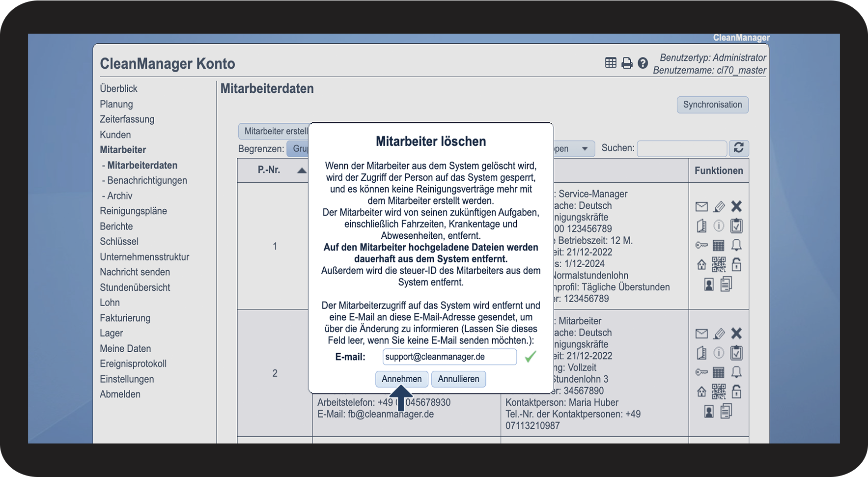This screenshot has width=868, height=477.
Task: Click the padlock icon for employee 2
Action: pos(736,392)
